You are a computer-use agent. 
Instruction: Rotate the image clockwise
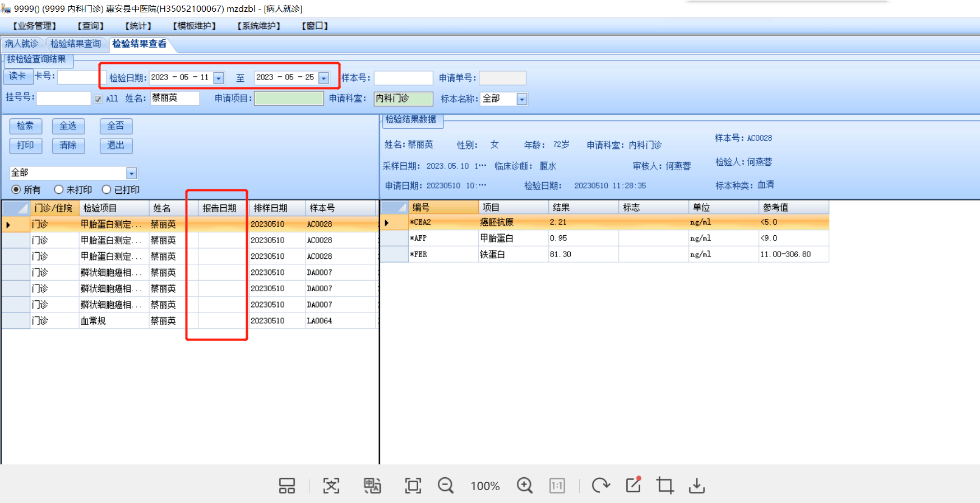coord(600,485)
